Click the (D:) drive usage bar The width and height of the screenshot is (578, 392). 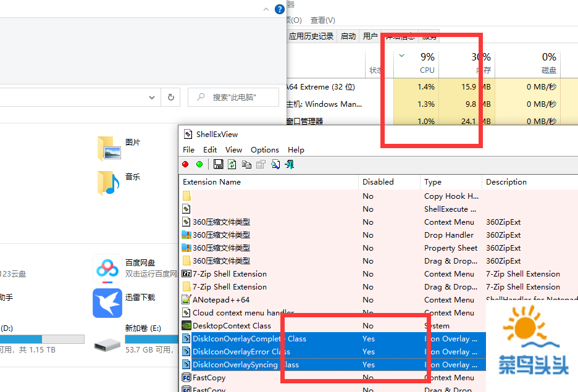coord(42,339)
